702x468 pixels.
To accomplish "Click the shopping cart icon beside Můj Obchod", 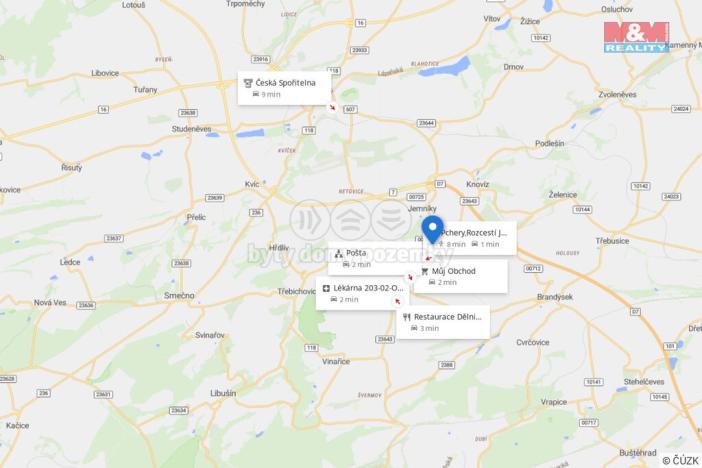I will (425, 271).
